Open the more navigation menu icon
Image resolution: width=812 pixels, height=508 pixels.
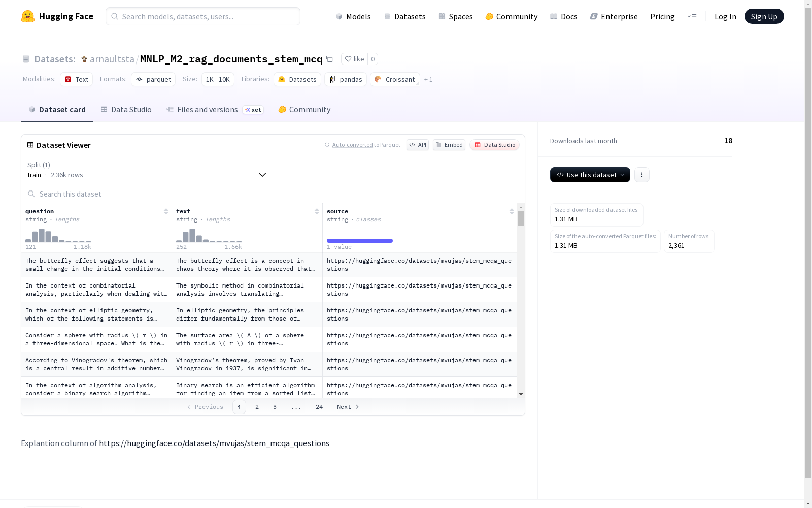(x=692, y=16)
